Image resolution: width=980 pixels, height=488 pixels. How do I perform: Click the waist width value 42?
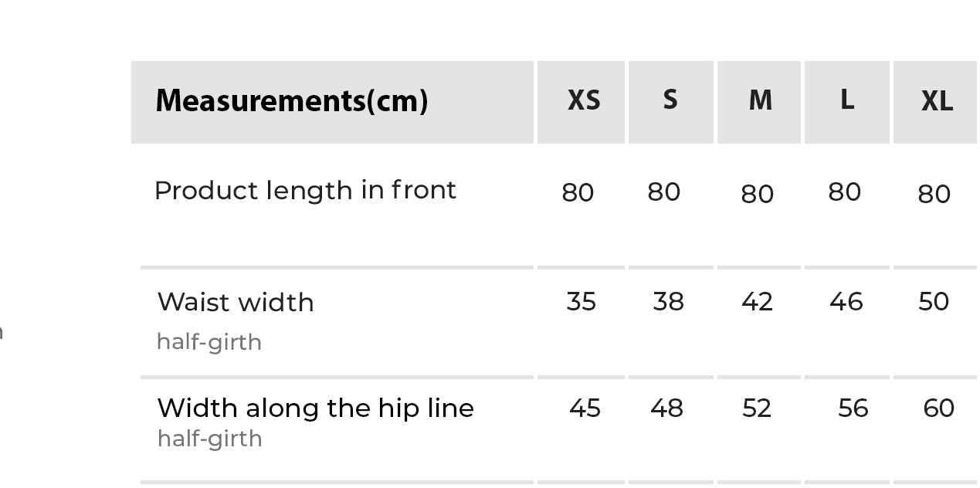[757, 302]
